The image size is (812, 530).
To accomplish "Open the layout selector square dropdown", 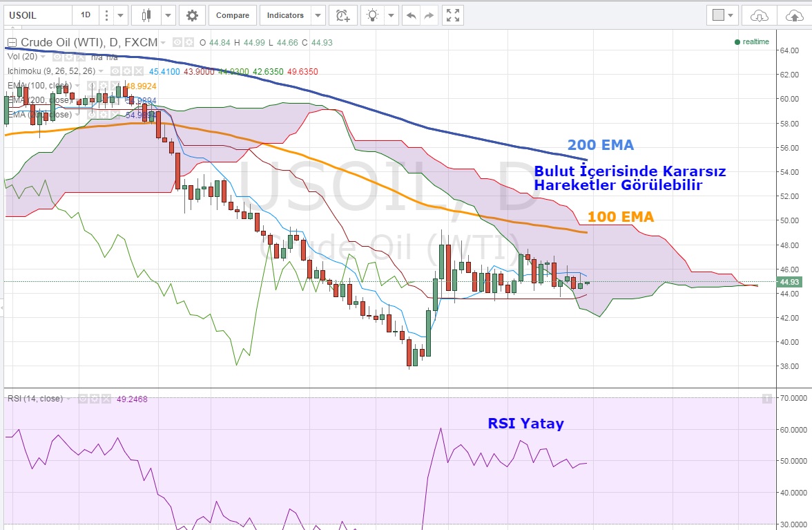I will coord(724,15).
